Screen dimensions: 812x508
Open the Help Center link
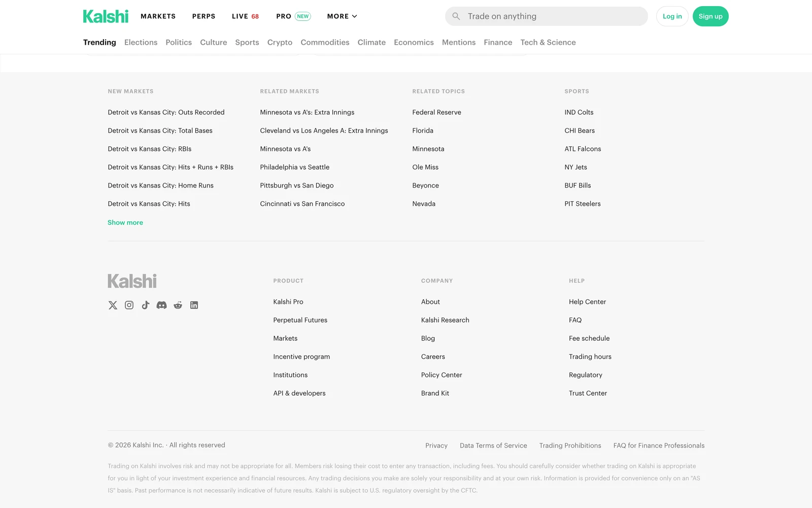[x=587, y=302]
